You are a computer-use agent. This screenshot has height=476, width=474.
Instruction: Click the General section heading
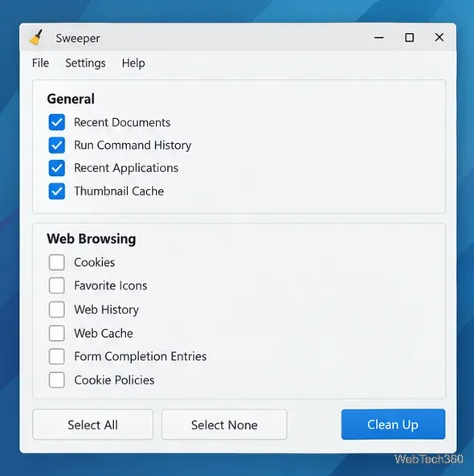tap(71, 99)
